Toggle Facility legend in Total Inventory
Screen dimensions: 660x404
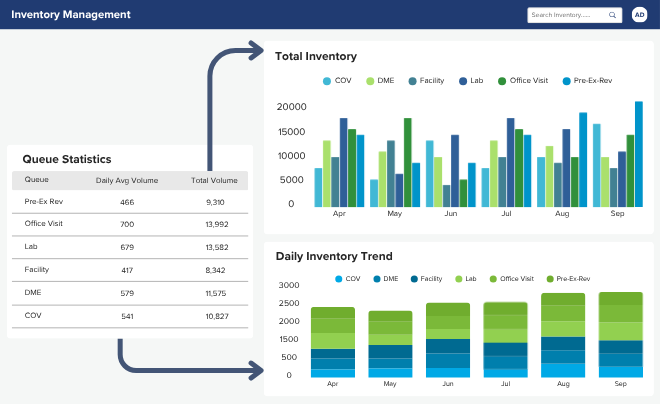(426, 81)
